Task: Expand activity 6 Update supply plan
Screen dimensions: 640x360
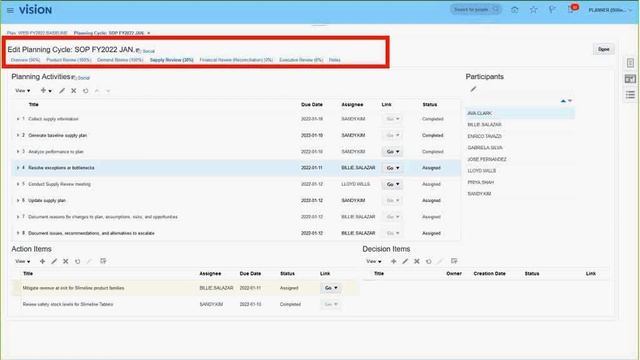Action: click(18, 200)
